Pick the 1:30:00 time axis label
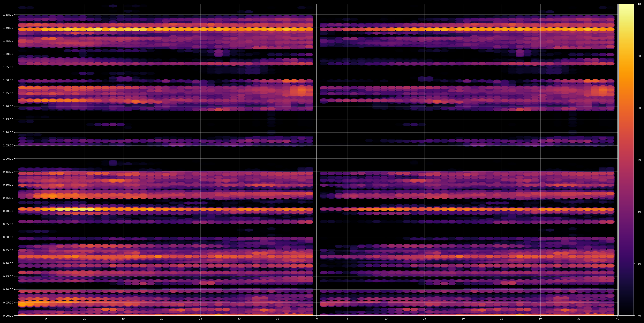The width and height of the screenshot is (644, 323). (x=8, y=80)
